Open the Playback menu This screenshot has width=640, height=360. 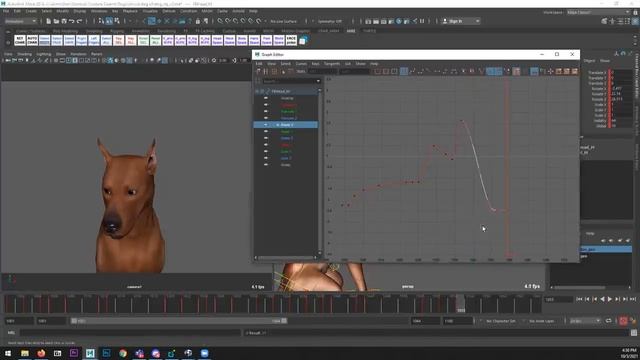point(130,11)
